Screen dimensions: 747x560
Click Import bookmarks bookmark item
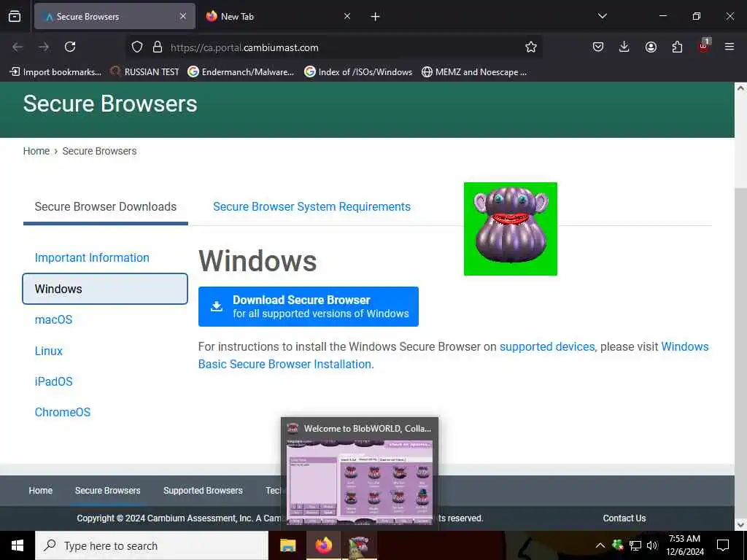tap(55, 72)
